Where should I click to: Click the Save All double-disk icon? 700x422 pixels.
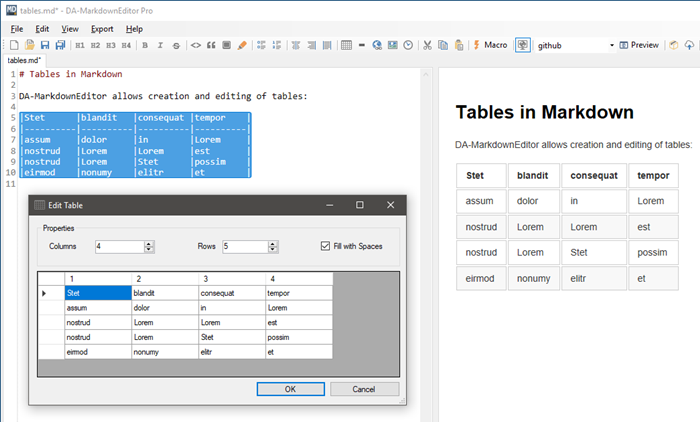[60, 45]
